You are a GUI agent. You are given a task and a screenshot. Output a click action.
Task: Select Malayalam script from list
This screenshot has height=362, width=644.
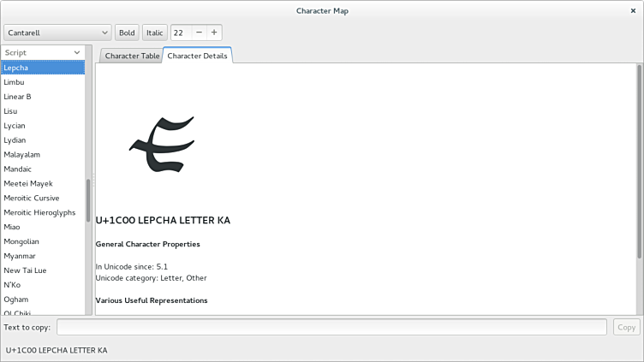(21, 155)
